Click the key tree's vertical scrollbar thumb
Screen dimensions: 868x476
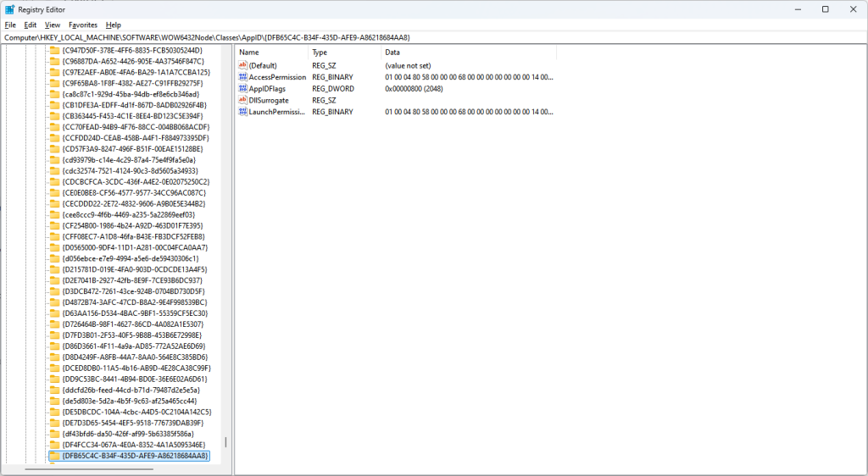225,442
